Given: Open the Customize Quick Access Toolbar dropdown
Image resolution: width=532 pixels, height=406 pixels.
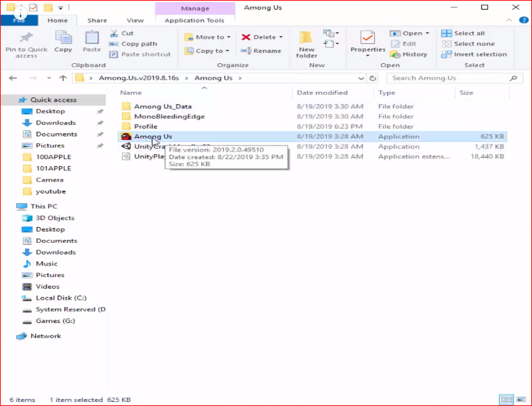Looking at the screenshot, I should point(60,8).
